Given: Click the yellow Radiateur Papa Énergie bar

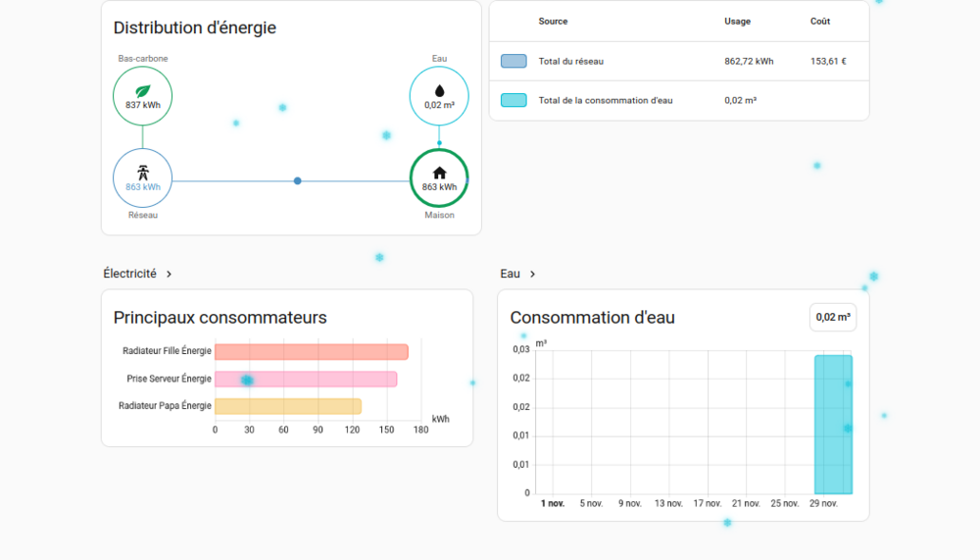Looking at the screenshot, I should 288,406.
